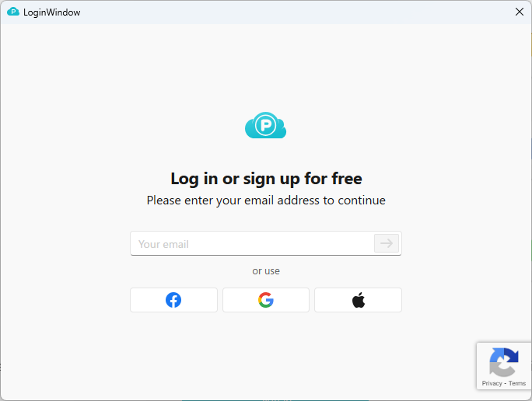Open the reCAPTCHA Privacy link

click(492, 383)
